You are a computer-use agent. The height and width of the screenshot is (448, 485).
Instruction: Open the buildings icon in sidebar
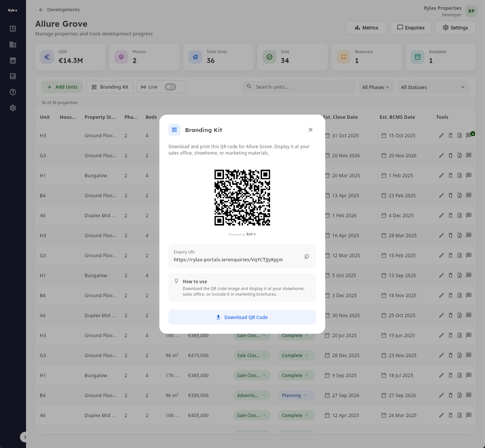click(x=13, y=44)
